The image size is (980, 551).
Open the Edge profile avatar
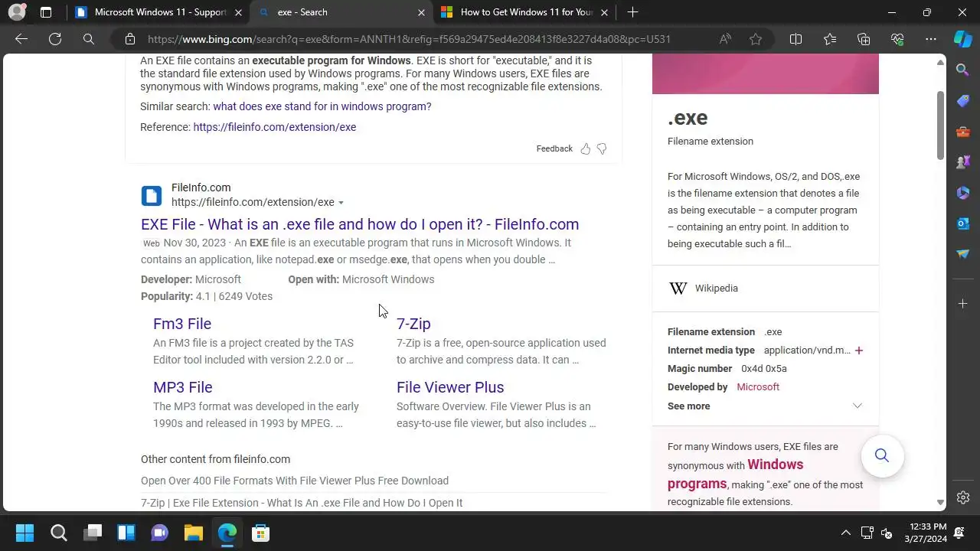tap(17, 12)
